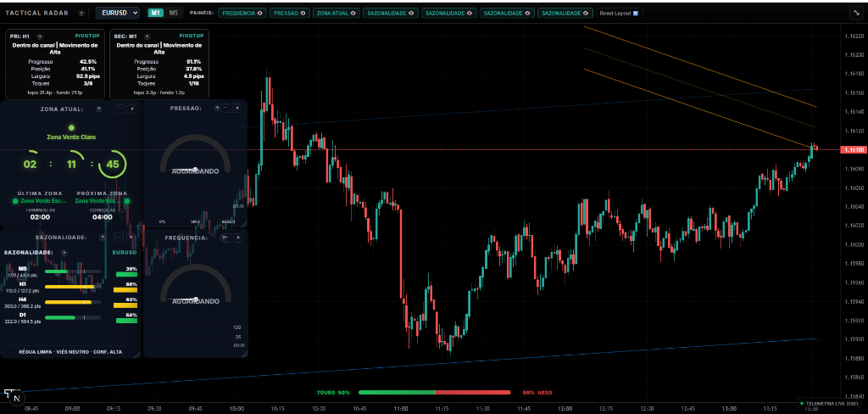Toggle the ZONA ATUAL panel visibility
The image size is (868, 414).
336,13
